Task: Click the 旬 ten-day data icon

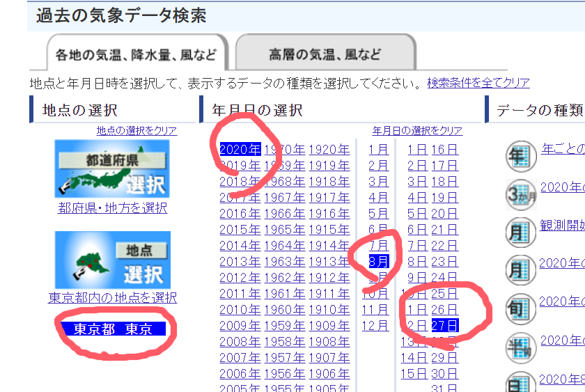Action: click(521, 309)
